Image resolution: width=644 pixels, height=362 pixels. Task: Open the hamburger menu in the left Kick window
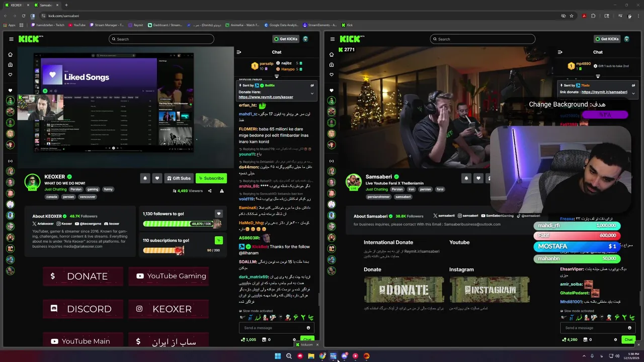click(x=11, y=39)
